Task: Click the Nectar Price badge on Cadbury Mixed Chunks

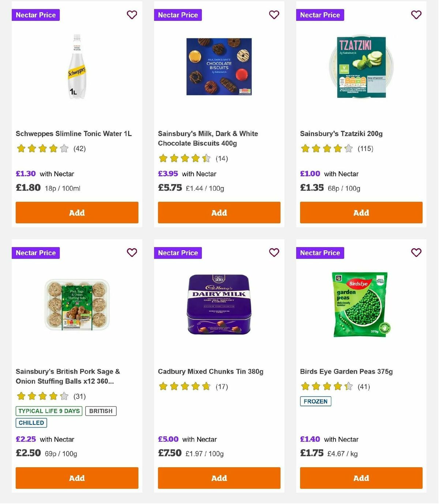Action: (178, 253)
